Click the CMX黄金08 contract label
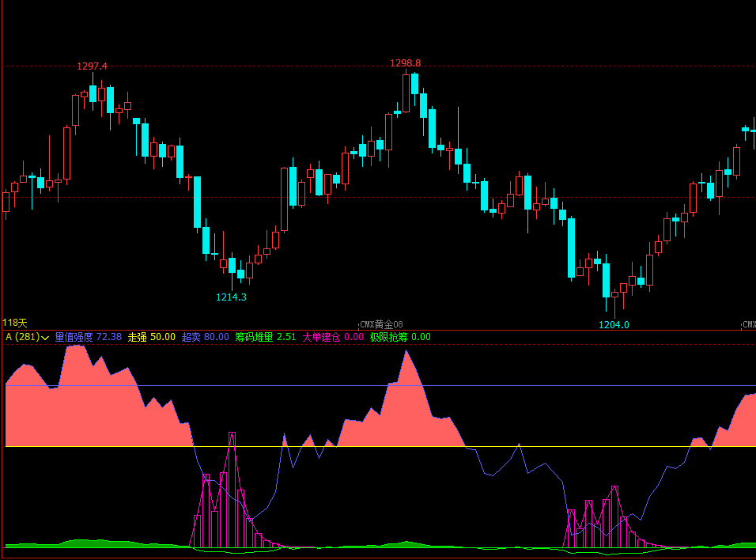Image resolution: width=756 pixels, height=560 pixels. 381,324
